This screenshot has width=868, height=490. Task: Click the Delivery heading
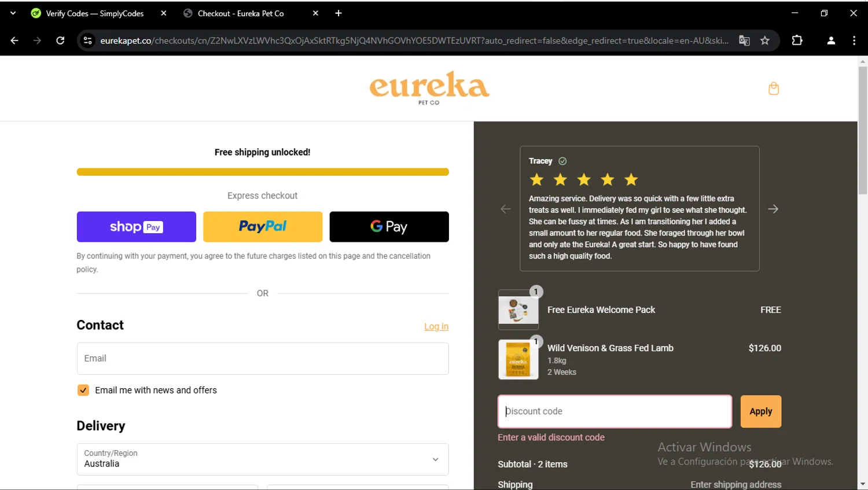coord(101,426)
